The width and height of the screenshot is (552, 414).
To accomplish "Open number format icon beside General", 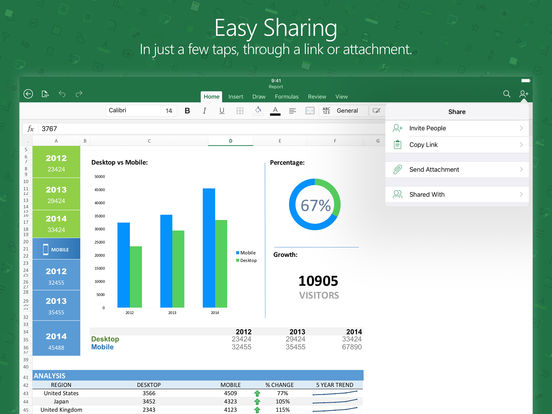I will coord(326,111).
